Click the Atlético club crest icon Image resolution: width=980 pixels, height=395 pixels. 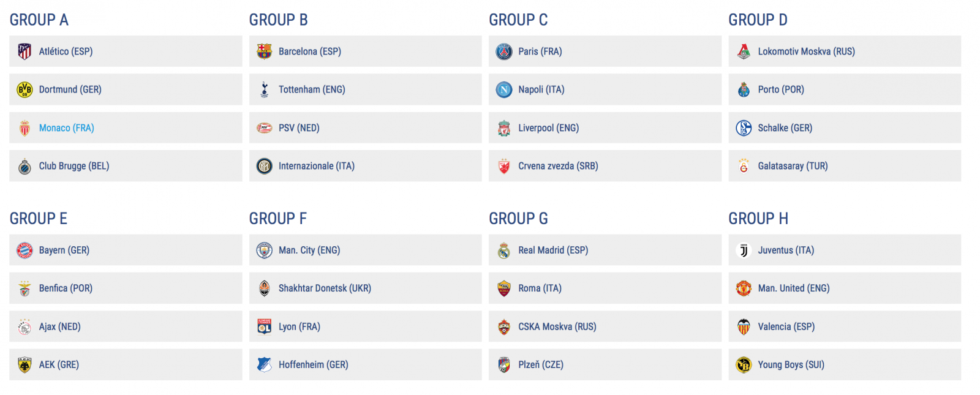[x=24, y=51]
